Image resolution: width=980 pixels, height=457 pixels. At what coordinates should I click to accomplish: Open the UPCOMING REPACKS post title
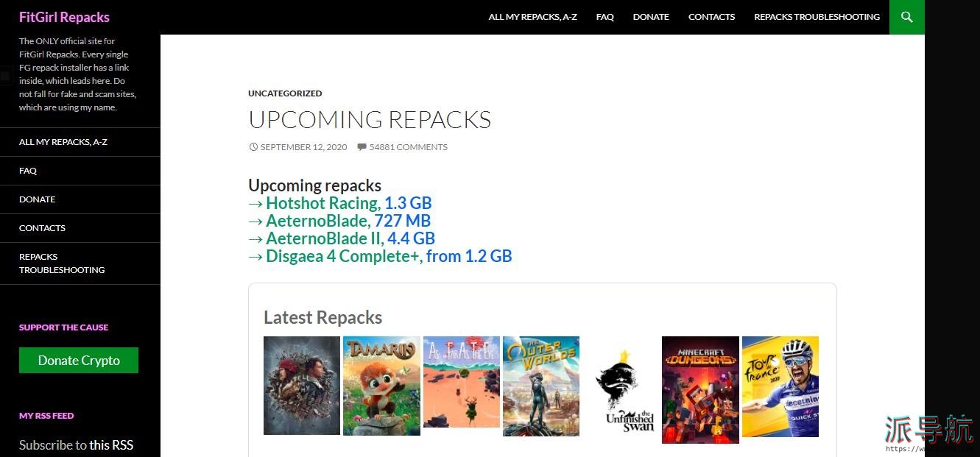coord(370,120)
